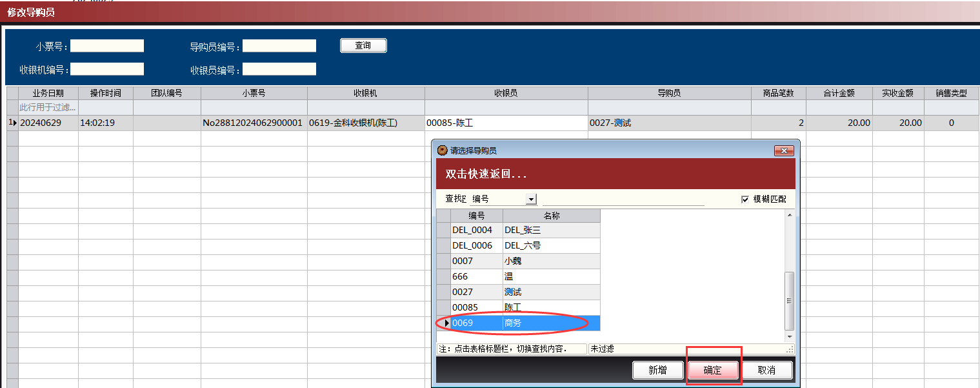The image size is (980, 388).
Task: Click dialog list scrollbar down arrow
Action: pos(790,337)
